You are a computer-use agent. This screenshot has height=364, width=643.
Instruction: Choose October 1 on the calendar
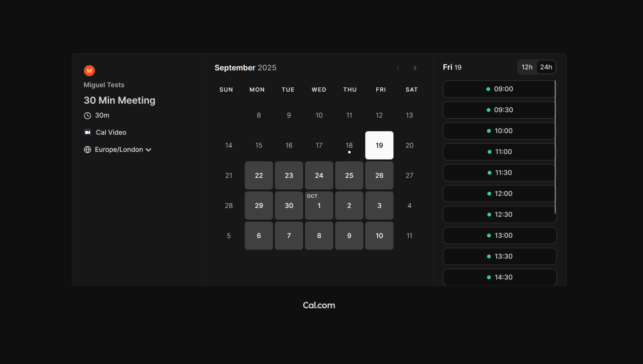pyautogui.click(x=319, y=206)
